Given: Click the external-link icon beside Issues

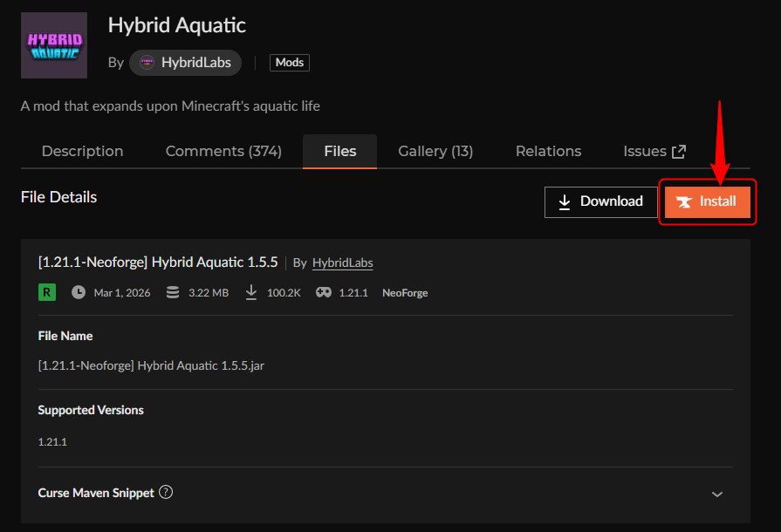Looking at the screenshot, I should [x=679, y=149].
